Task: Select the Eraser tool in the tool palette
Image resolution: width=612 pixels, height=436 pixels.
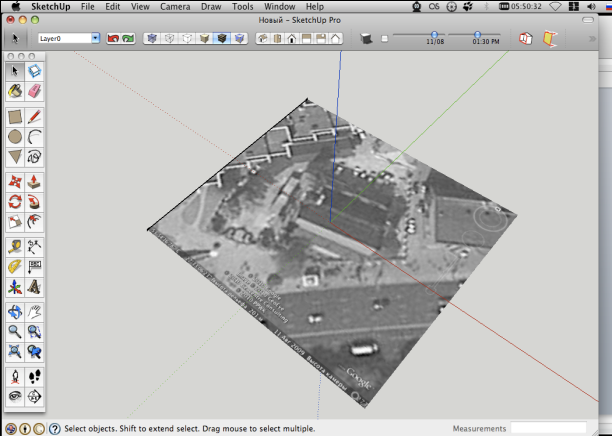Action: tap(34, 92)
